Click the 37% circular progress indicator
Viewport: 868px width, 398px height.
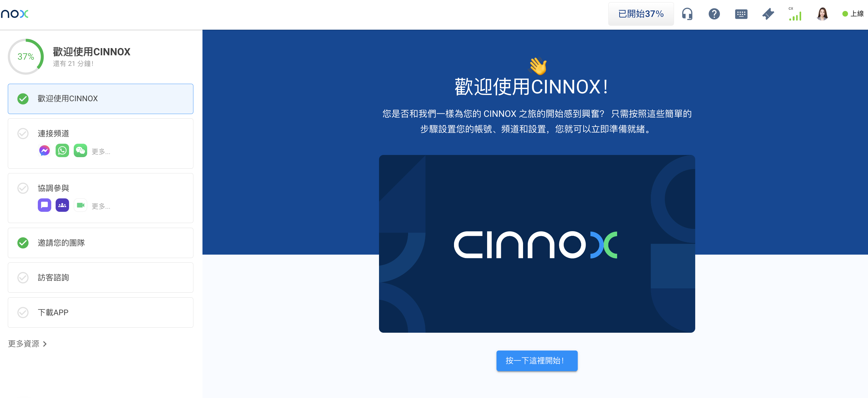[x=26, y=57]
